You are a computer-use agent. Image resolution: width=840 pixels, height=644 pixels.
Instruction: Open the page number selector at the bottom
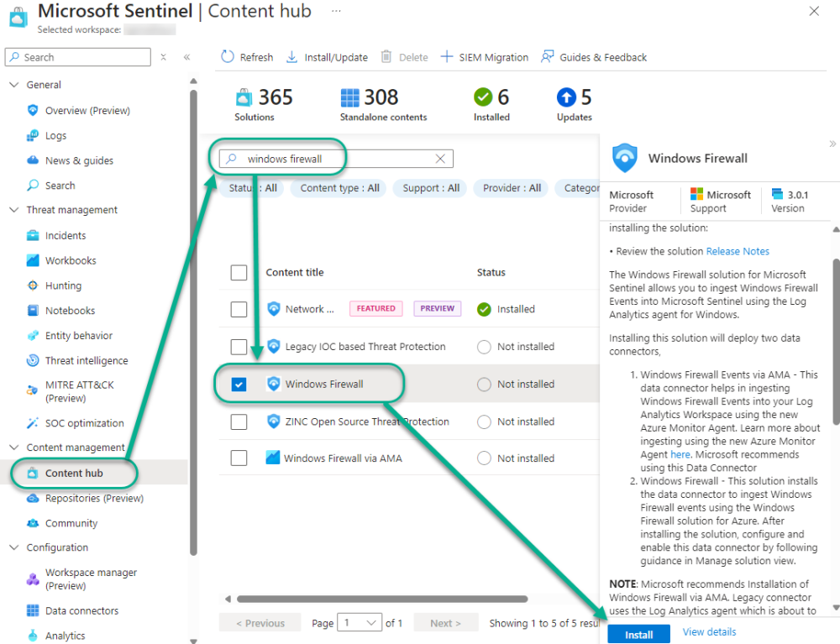[x=360, y=622]
